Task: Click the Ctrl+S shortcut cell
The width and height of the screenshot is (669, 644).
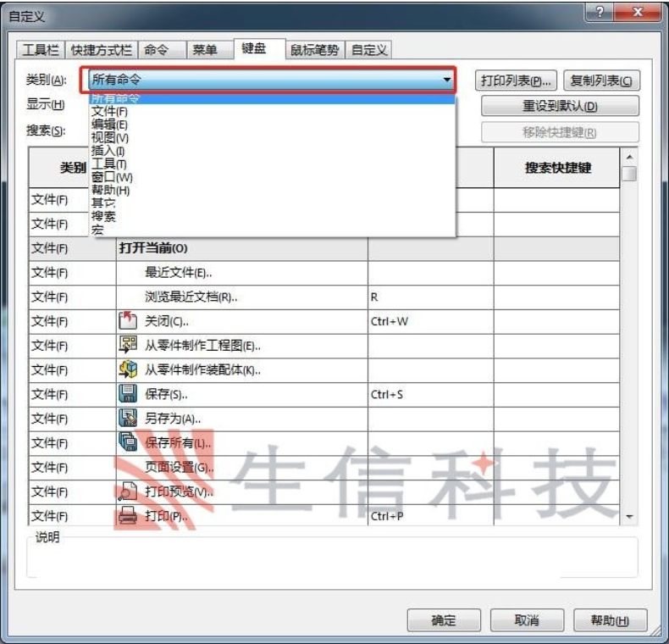Action: [431, 395]
